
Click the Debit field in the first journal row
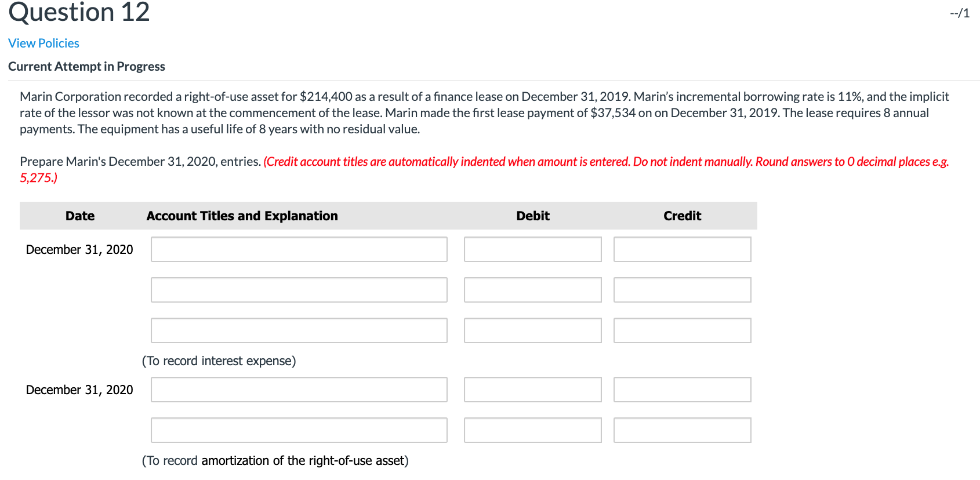(x=532, y=249)
